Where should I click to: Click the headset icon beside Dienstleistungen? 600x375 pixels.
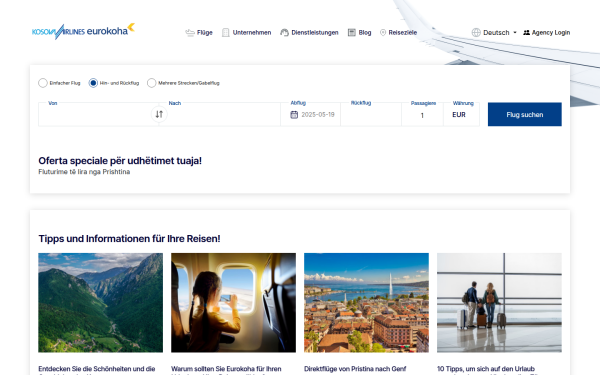tap(284, 33)
